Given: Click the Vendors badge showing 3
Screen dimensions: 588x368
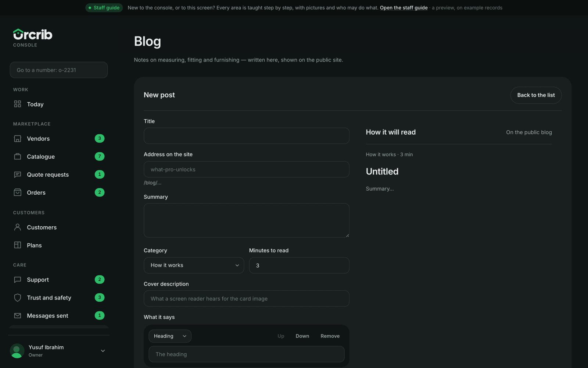Looking at the screenshot, I should 100,138.
